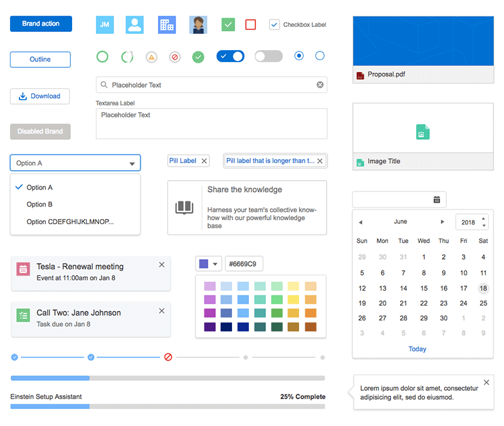Uncheck the Checkbox Label checkbox
Screen dimensions: 504x426
[x=274, y=24]
